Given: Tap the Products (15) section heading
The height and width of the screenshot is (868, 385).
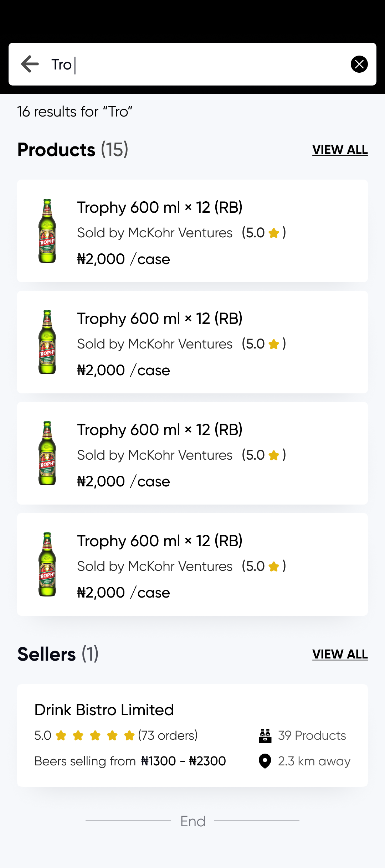Looking at the screenshot, I should pyautogui.click(x=73, y=150).
